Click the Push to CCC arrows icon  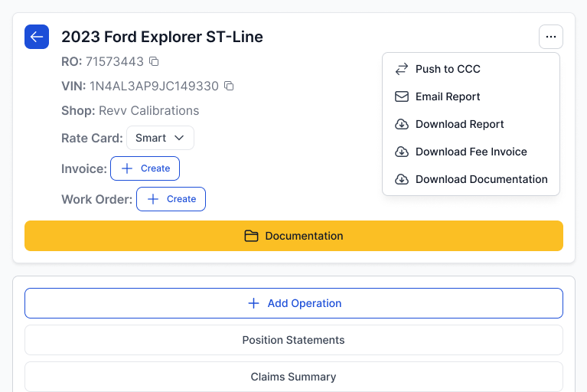402,69
